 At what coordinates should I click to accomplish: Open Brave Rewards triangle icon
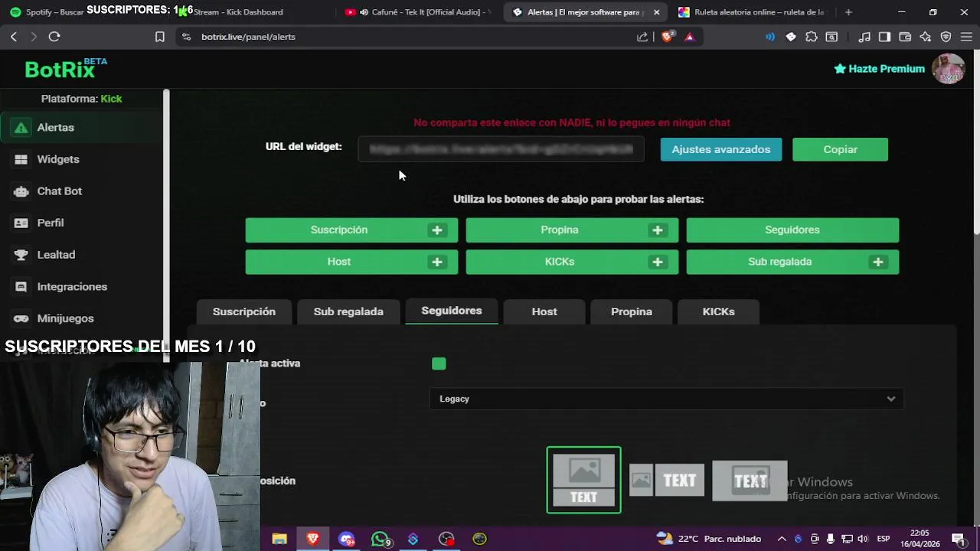(690, 37)
